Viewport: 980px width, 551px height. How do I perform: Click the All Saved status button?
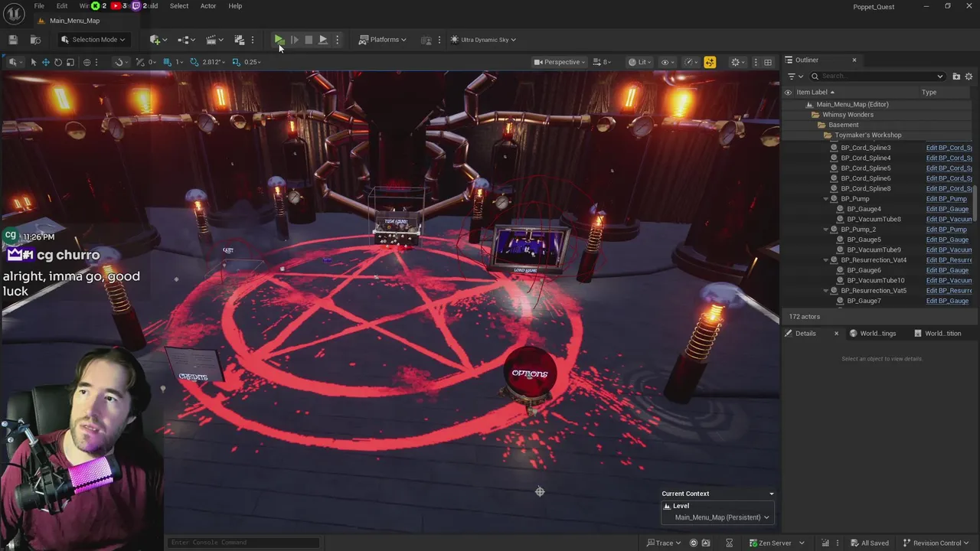click(x=870, y=543)
